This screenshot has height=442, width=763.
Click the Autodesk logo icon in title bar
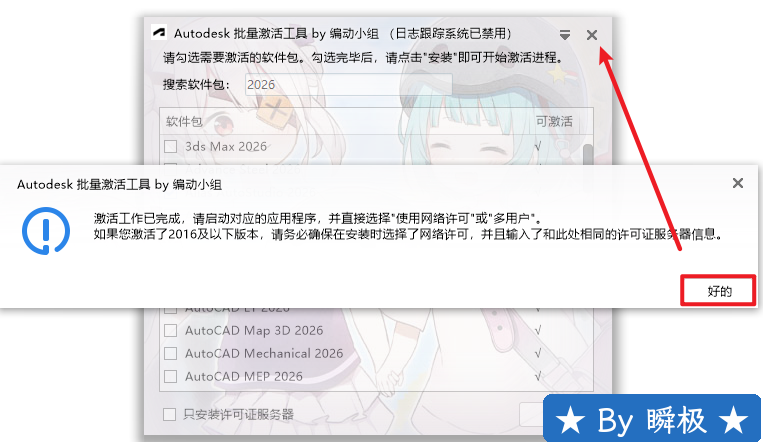[159, 33]
